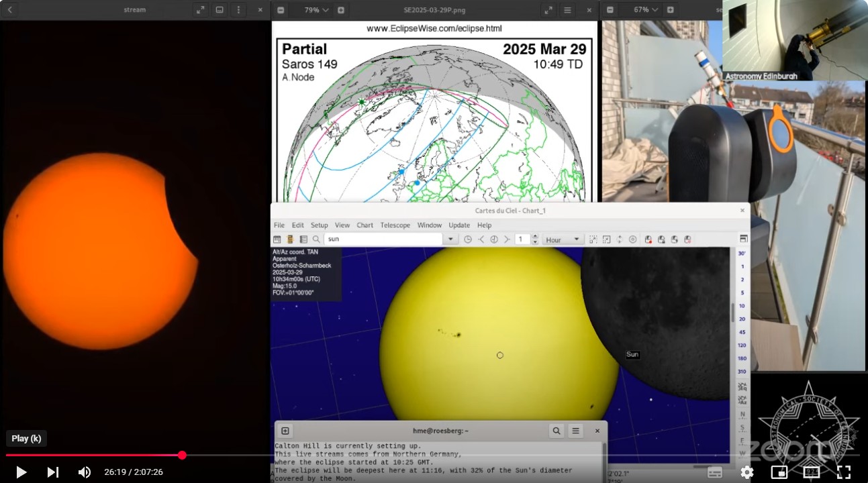Open the File menu in Cartes du Ciel
The height and width of the screenshot is (483, 868).
[279, 225]
